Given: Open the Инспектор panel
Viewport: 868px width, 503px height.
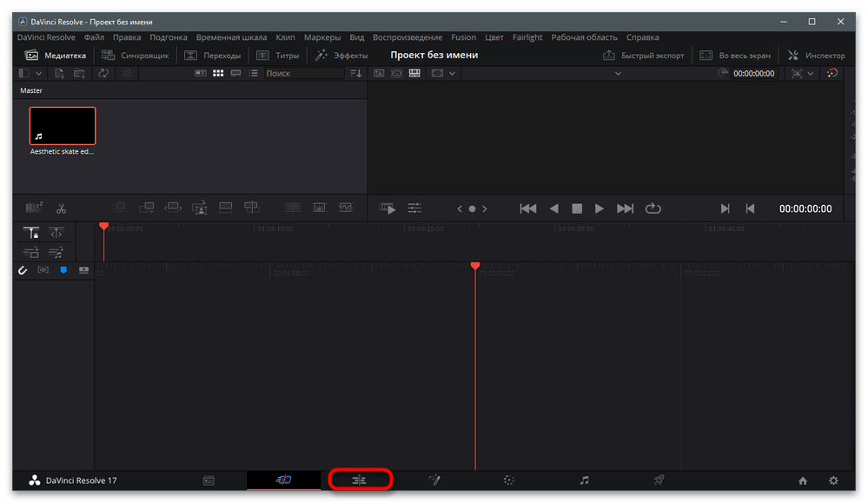Looking at the screenshot, I should (x=816, y=56).
